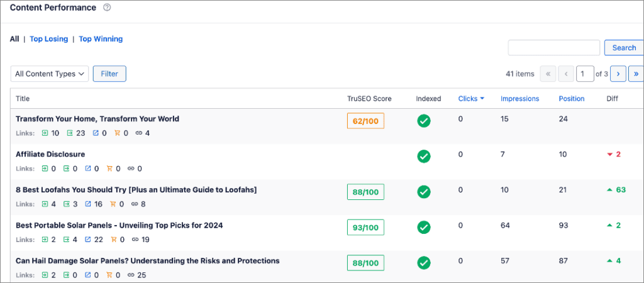Click the 93/100 TruSEO score badge
Viewport: 644px width, 283px height.
(x=365, y=227)
